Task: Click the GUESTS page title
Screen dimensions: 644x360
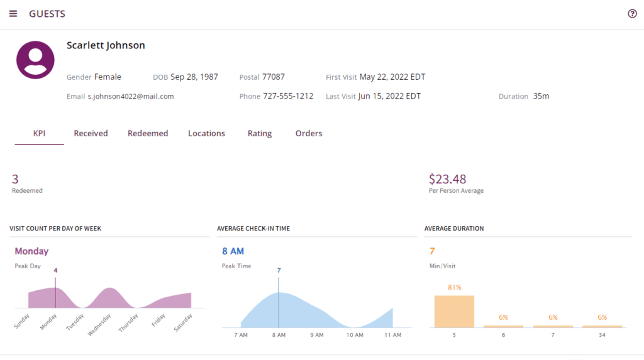Action: tap(47, 14)
